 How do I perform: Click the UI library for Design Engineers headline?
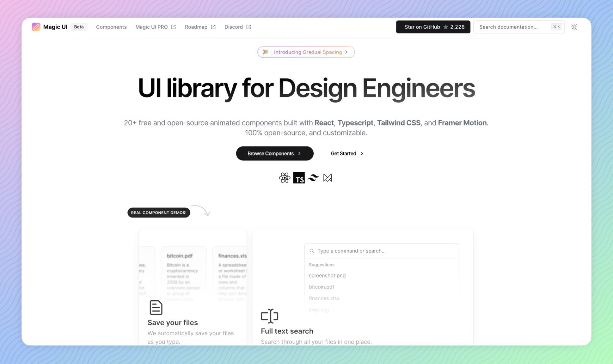[x=306, y=88]
